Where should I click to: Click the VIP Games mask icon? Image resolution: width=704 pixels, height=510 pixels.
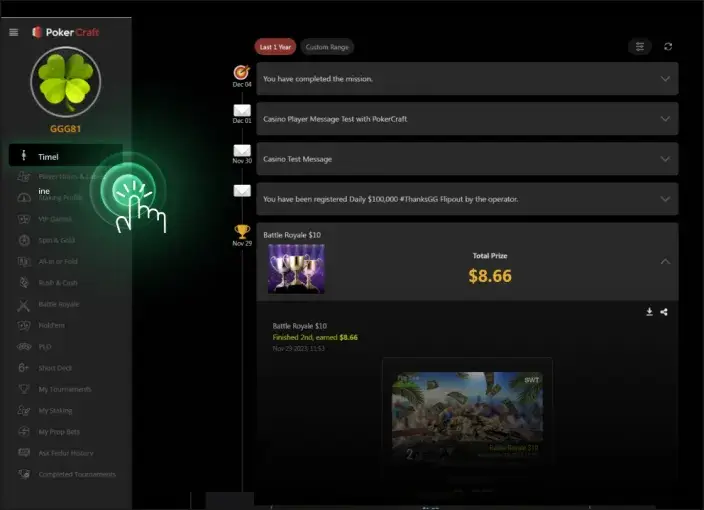tap(24, 219)
